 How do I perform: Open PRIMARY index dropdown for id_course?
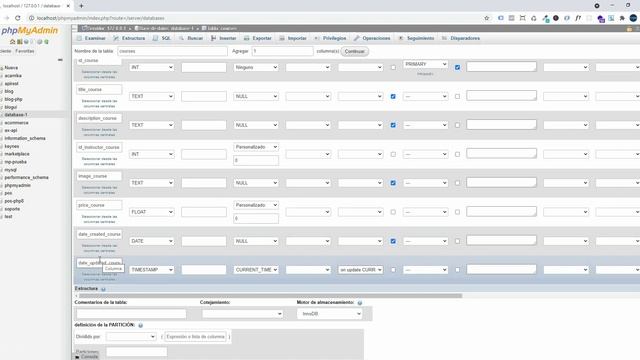click(425, 64)
